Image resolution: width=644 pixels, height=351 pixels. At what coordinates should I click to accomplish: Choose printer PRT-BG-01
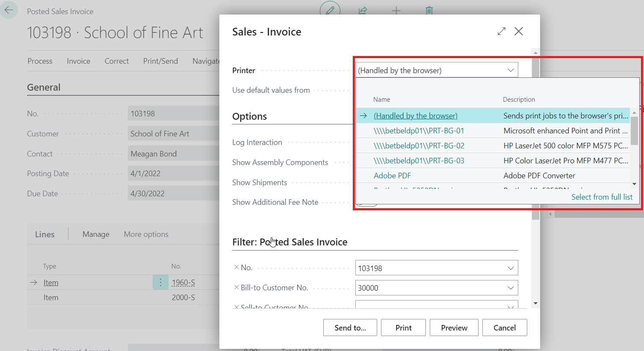[x=419, y=131]
